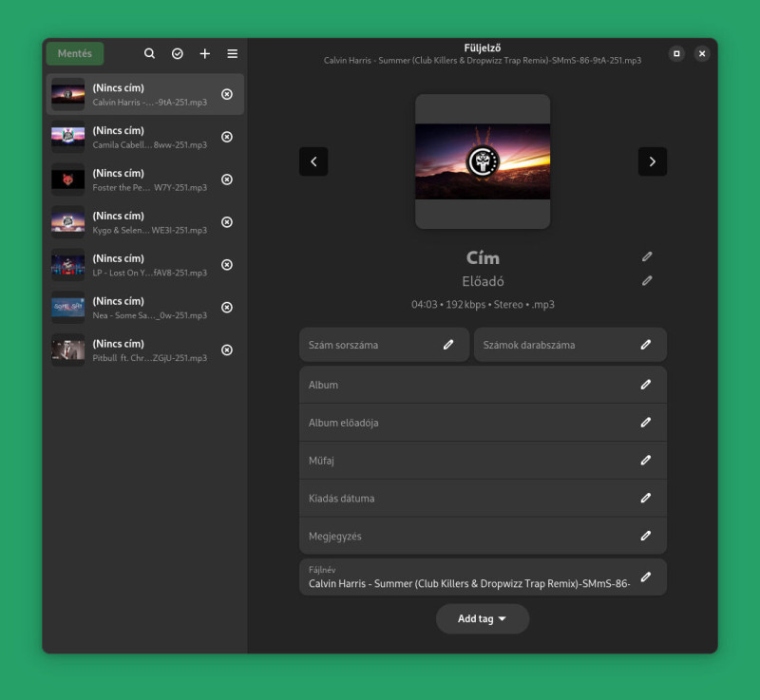Viewport: 760px width, 700px height.
Task: Edit the Album előadója pencil icon
Action: [646, 423]
